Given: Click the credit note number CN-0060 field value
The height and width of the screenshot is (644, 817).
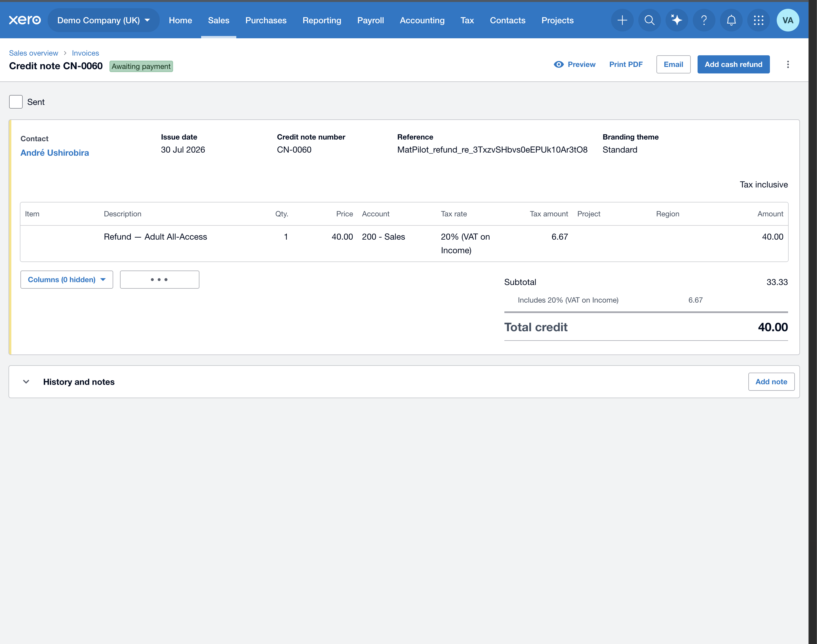Looking at the screenshot, I should click(x=294, y=150).
